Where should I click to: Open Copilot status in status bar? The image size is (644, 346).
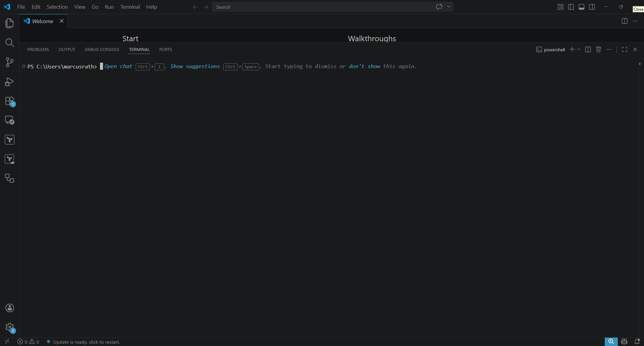click(624, 342)
